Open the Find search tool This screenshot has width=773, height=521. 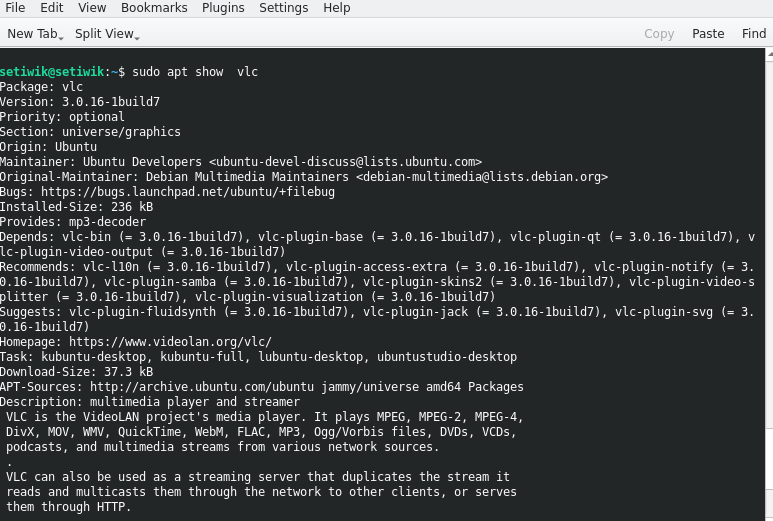coord(754,34)
